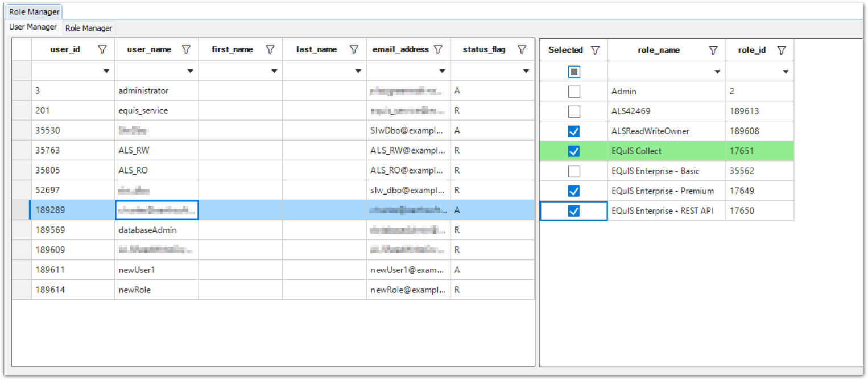The width and height of the screenshot is (868, 380).
Task: Open the filter icon on user_id column
Action: pos(102,49)
